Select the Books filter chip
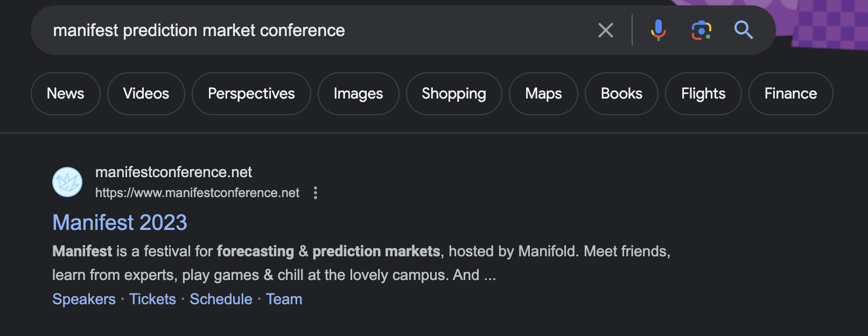Viewport: 868px width, 336px height. tap(621, 94)
